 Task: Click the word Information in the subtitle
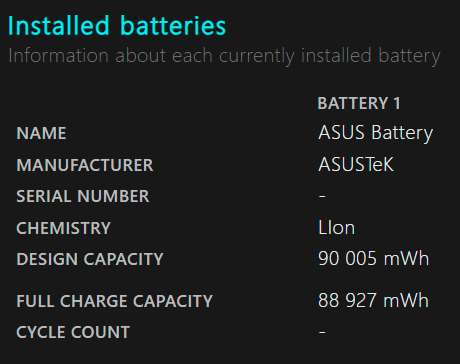pos(58,55)
